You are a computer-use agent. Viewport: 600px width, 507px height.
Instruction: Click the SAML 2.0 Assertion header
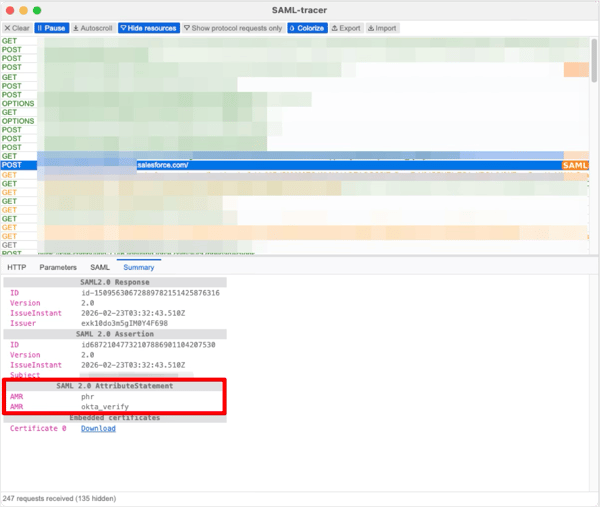click(x=115, y=334)
